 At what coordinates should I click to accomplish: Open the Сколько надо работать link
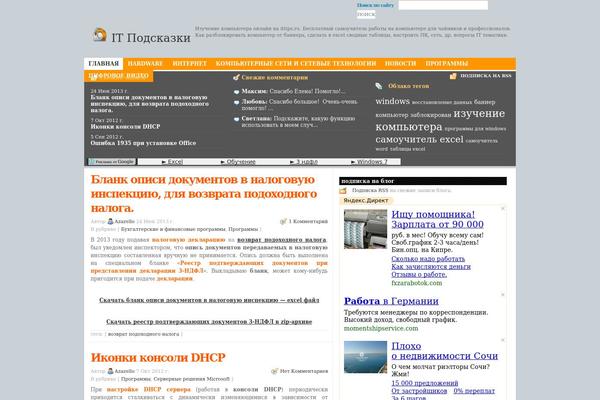tap(428, 259)
